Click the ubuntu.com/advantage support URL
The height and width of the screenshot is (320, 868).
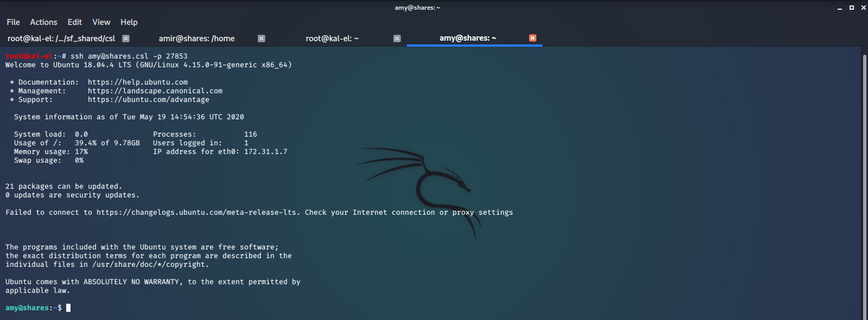pos(149,100)
